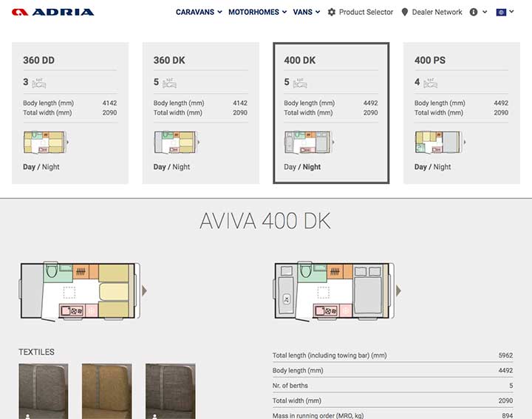Image resolution: width=532 pixels, height=419 pixels.
Task: Click the Dealer Network map pin icon
Action: [x=404, y=13]
